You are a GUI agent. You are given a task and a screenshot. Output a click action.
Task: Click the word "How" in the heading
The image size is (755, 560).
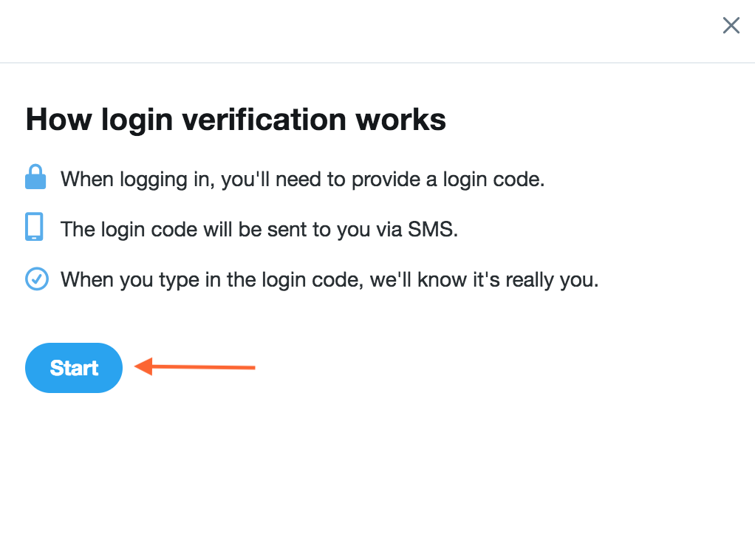pyautogui.click(x=58, y=120)
